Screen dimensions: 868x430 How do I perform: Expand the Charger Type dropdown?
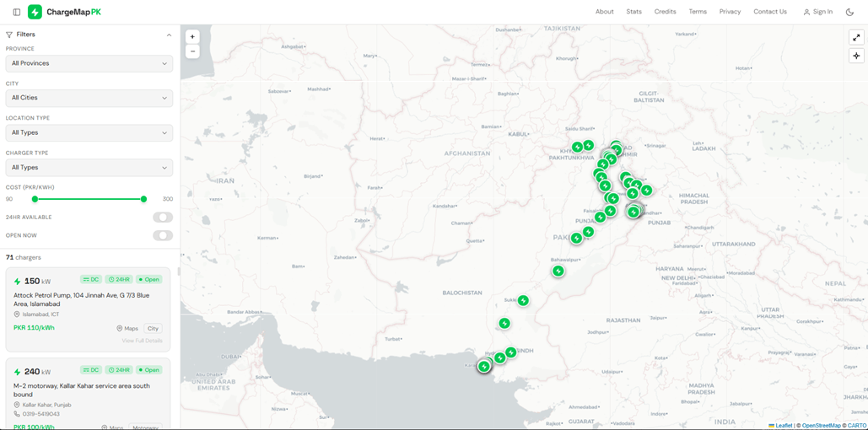point(89,168)
